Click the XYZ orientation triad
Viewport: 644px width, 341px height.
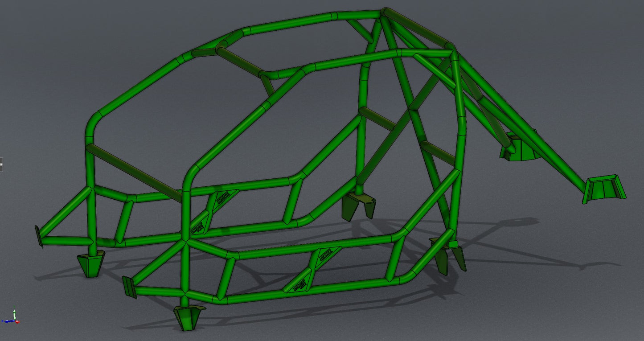pyautogui.click(x=11, y=316)
